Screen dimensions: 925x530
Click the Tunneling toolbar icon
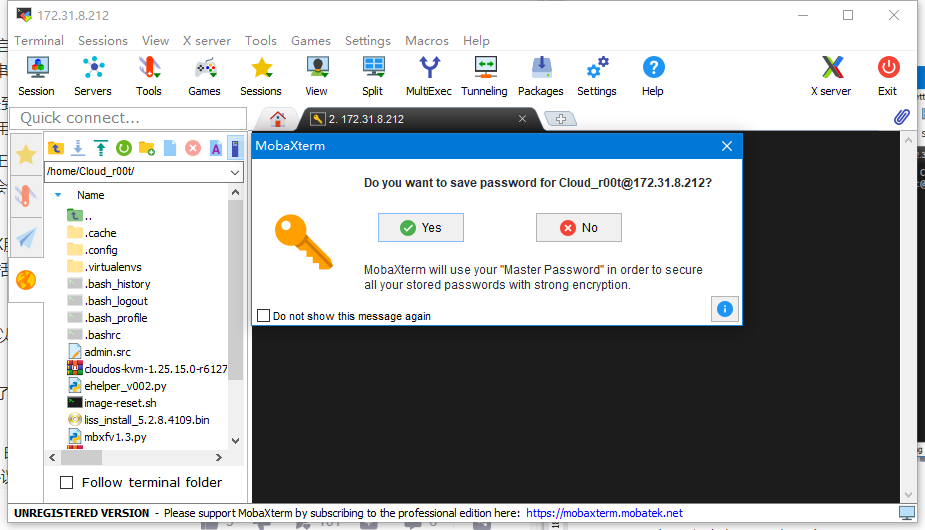[x=484, y=76]
